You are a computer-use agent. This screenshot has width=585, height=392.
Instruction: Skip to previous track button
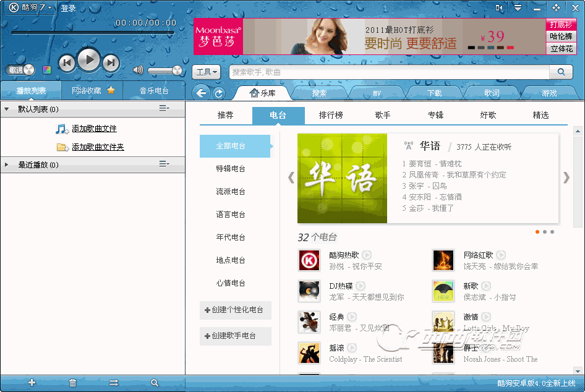67,62
